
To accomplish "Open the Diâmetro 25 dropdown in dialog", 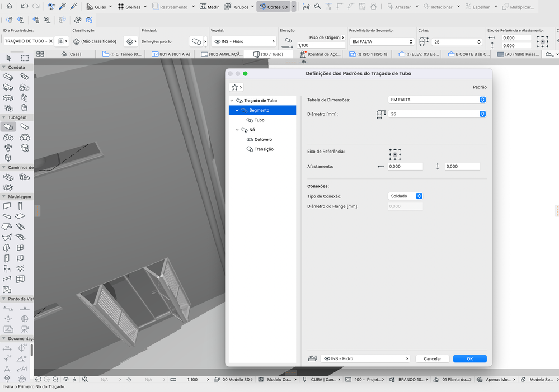I will tap(437, 114).
